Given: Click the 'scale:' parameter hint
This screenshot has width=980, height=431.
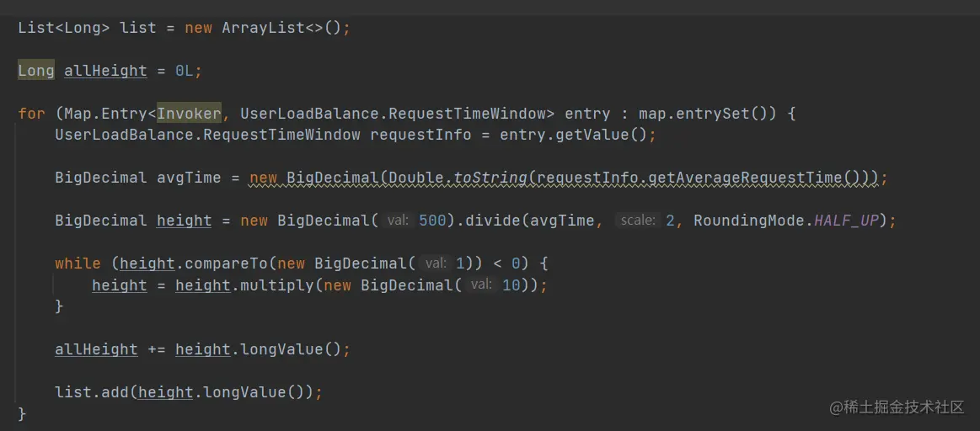Looking at the screenshot, I should [x=638, y=221].
